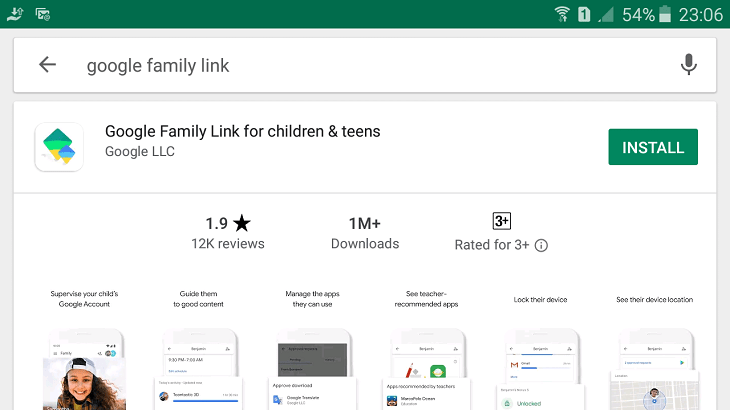Tap the 3+ content rating badge
Screen dimensions: 730x410
(x=501, y=221)
